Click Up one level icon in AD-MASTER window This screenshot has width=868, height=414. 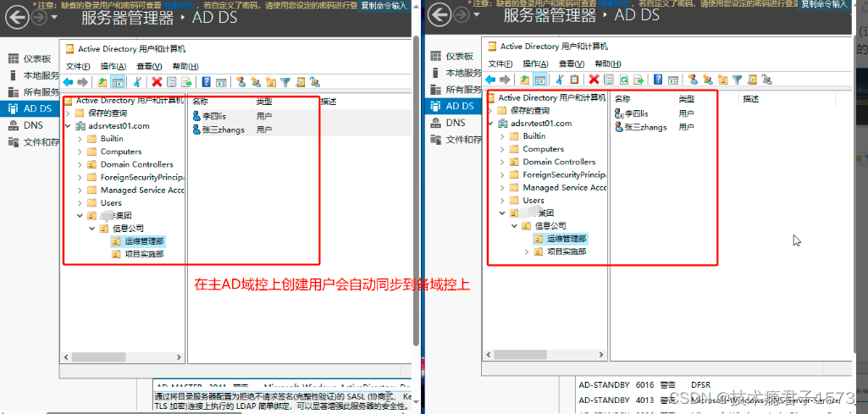pyautogui.click(x=102, y=82)
